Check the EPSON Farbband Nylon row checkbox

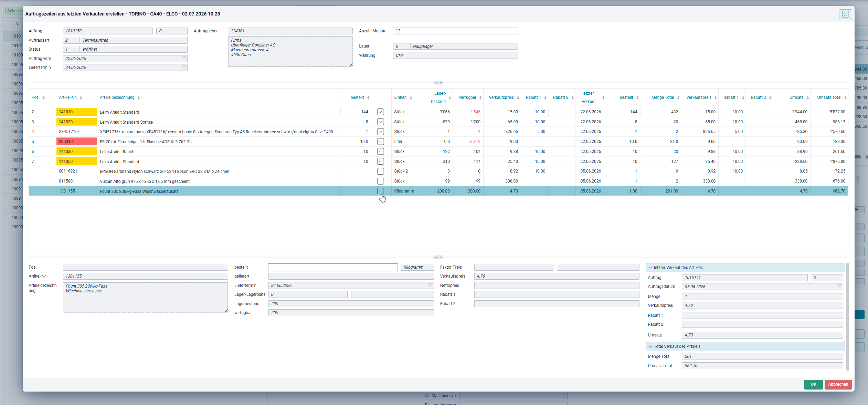pyautogui.click(x=381, y=171)
